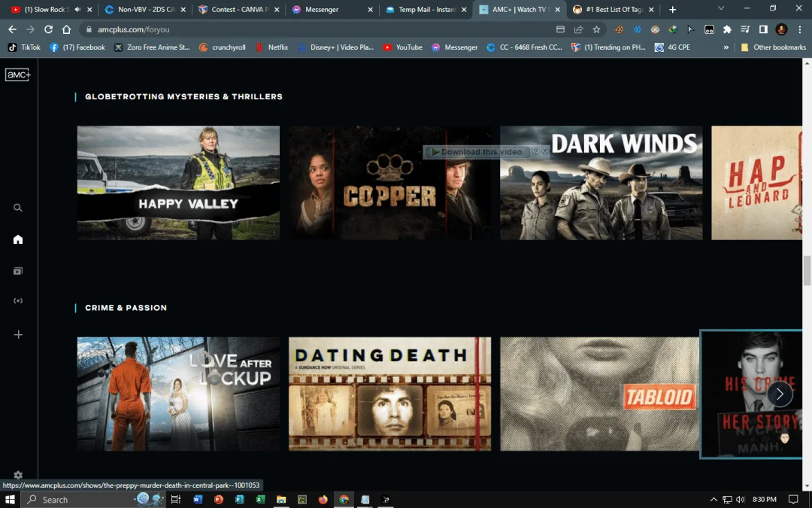
Task: Click the globe download manager extension icon
Action: tap(673, 29)
